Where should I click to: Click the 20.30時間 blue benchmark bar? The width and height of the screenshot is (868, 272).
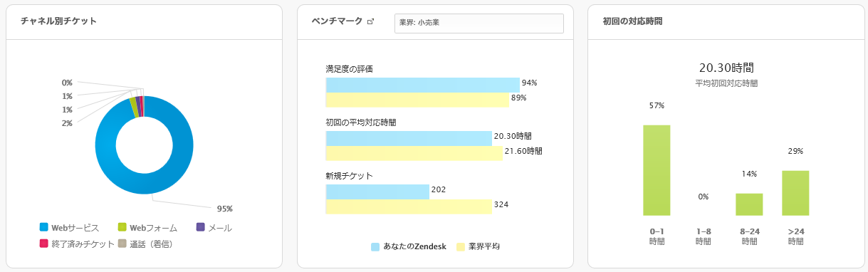pyautogui.click(x=409, y=138)
